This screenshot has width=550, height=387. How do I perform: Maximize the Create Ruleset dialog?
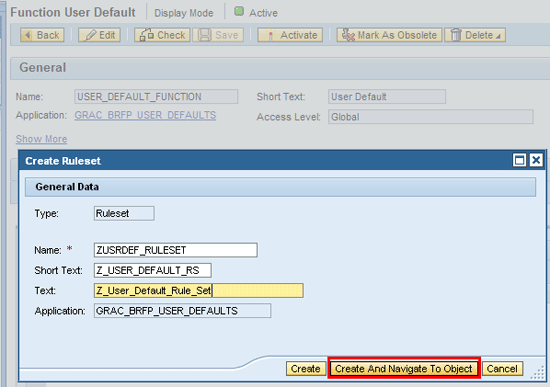[519, 160]
